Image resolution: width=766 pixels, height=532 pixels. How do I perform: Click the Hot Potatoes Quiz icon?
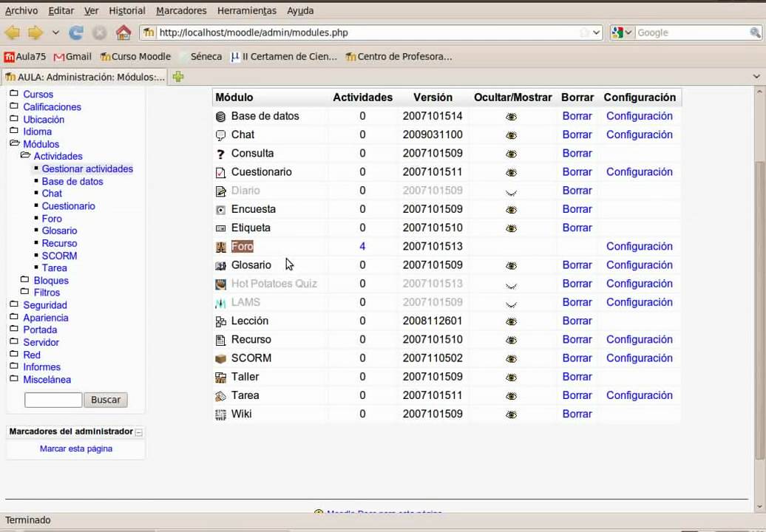(221, 284)
